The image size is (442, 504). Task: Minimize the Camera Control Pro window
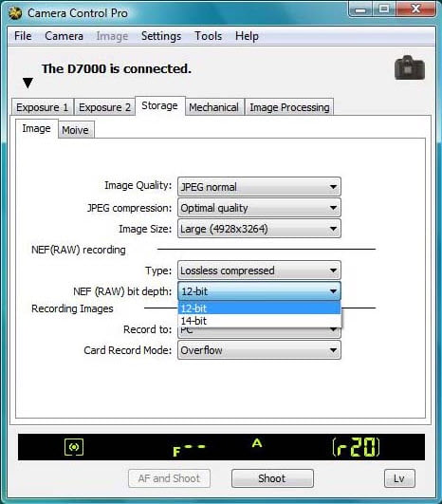coord(360,9)
